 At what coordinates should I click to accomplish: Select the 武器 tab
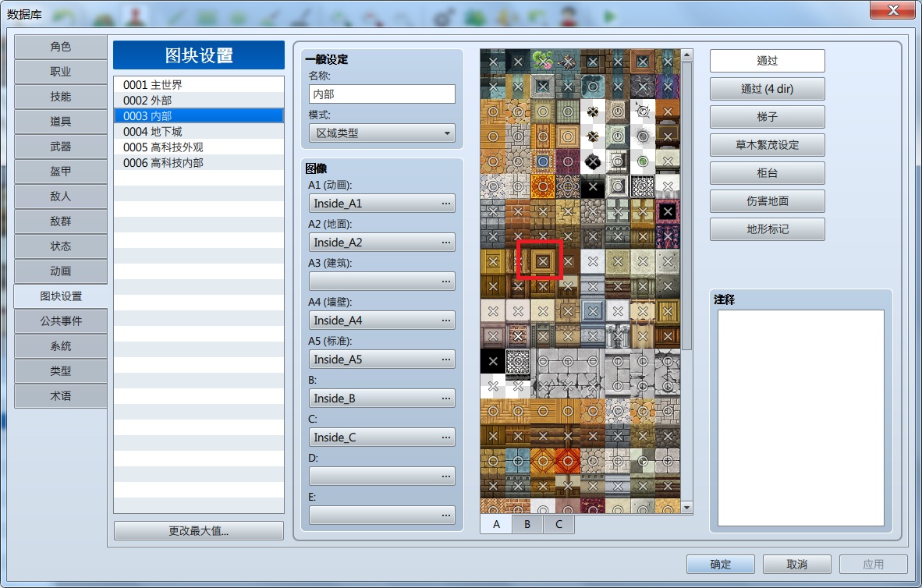[x=61, y=147]
